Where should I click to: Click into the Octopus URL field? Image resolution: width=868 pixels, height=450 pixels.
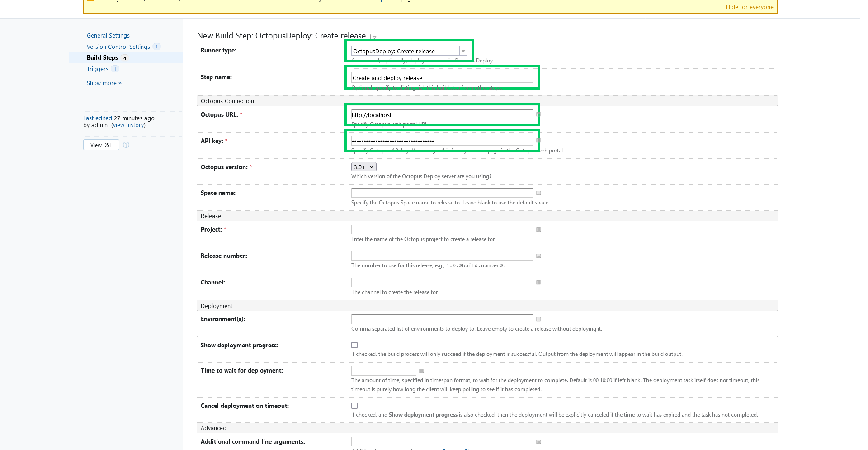442,115
